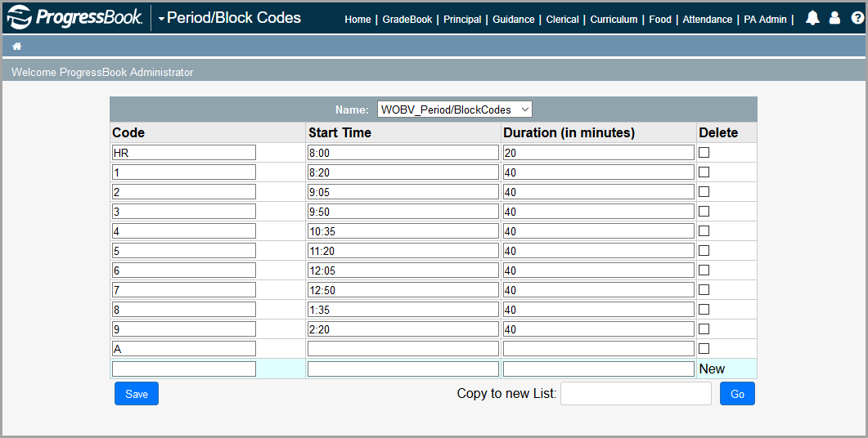Click the 8:20 start time field
This screenshot has height=438, width=868.
coord(403,172)
